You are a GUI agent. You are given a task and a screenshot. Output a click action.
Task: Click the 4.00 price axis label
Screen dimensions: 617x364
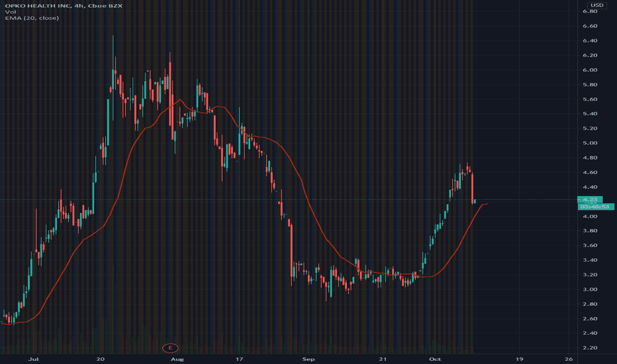pyautogui.click(x=590, y=216)
